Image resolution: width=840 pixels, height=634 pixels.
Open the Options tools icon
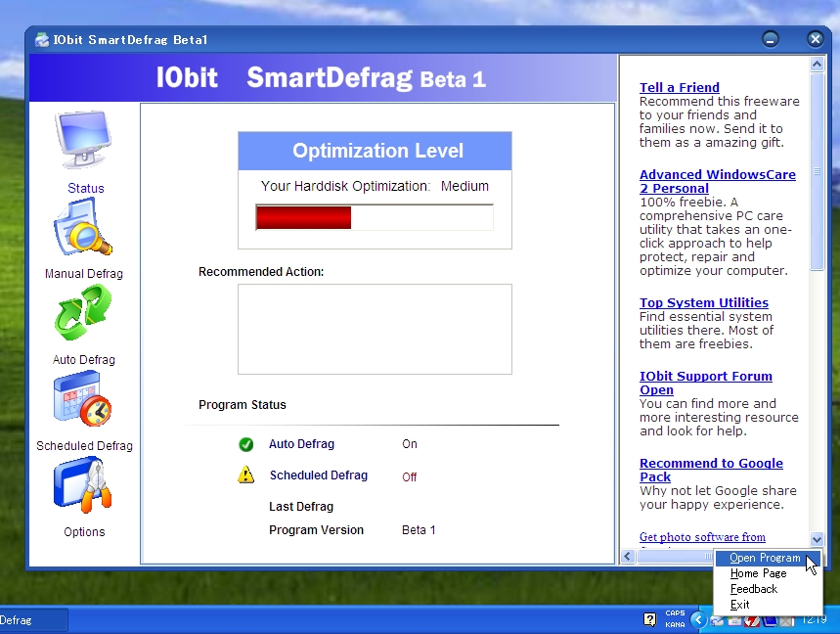(83, 484)
